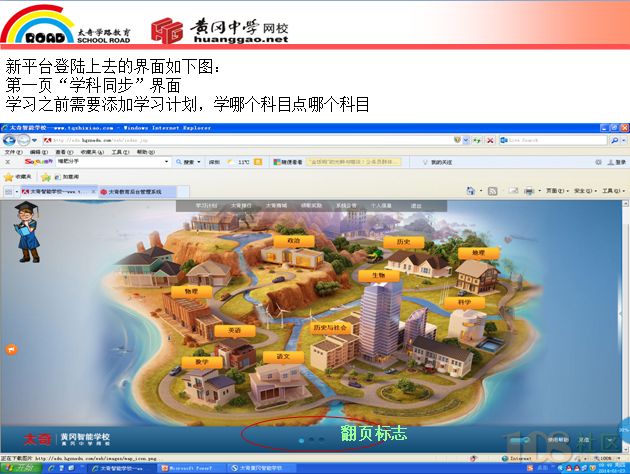
Task: Open the 文件 menu
Action: click(x=14, y=152)
